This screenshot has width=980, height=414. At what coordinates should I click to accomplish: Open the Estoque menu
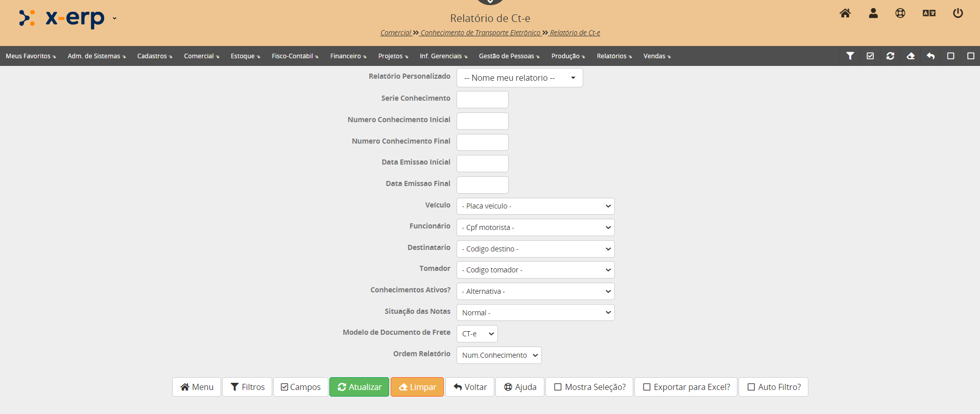click(245, 56)
